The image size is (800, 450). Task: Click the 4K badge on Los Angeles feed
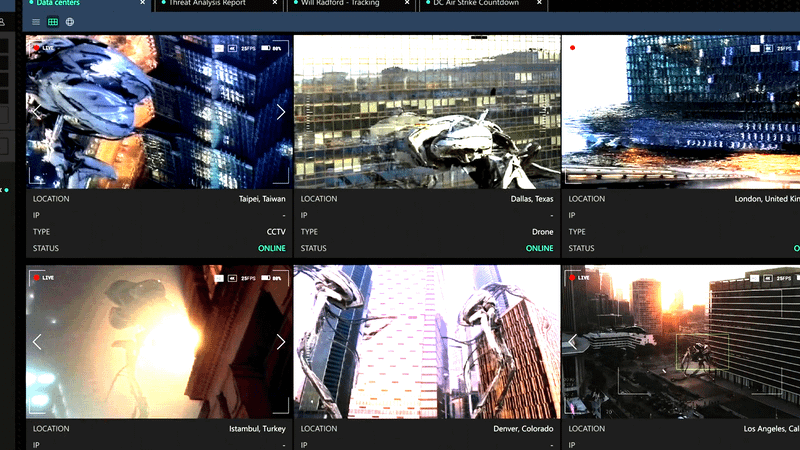coord(768,278)
